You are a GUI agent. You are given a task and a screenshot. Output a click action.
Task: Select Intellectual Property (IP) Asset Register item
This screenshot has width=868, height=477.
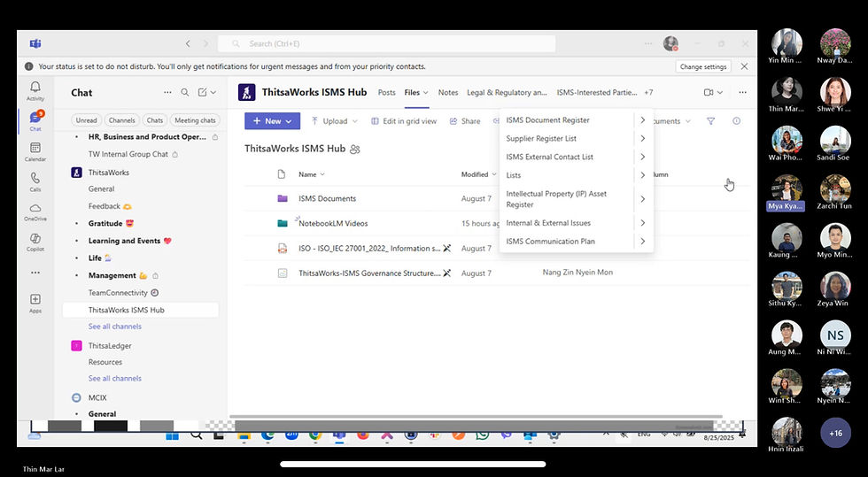tap(567, 199)
